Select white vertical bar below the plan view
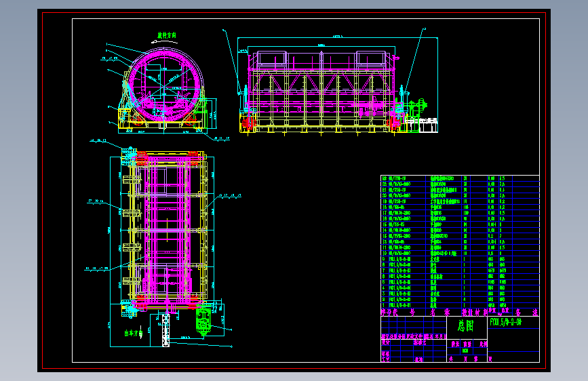Viewport: 588px width, 381px height. click(165, 330)
